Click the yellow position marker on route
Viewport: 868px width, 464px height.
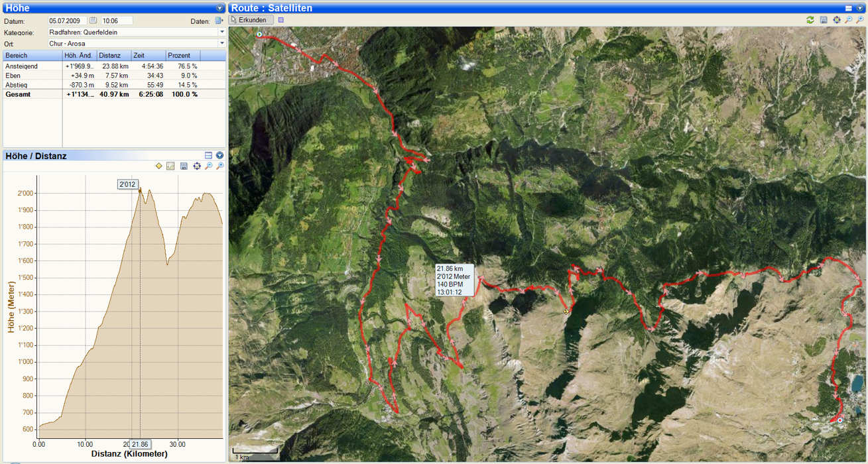point(566,312)
